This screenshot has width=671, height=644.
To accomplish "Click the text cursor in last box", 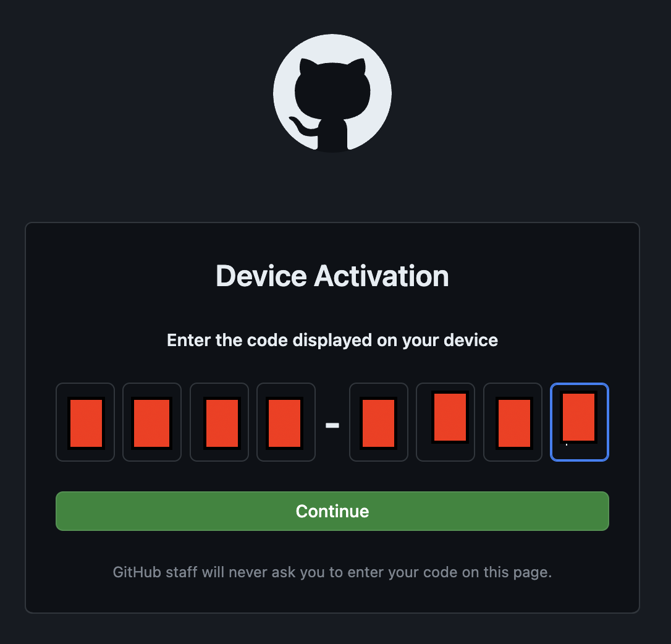I will [x=567, y=444].
